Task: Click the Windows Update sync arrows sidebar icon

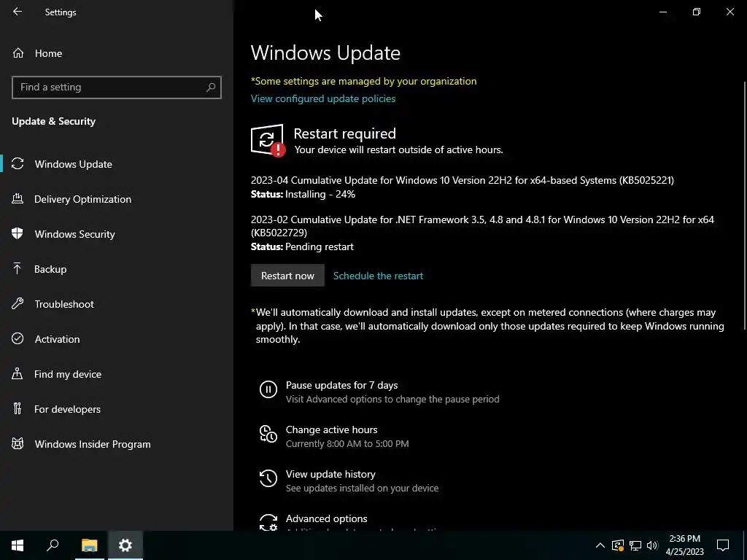Action: 18,164
